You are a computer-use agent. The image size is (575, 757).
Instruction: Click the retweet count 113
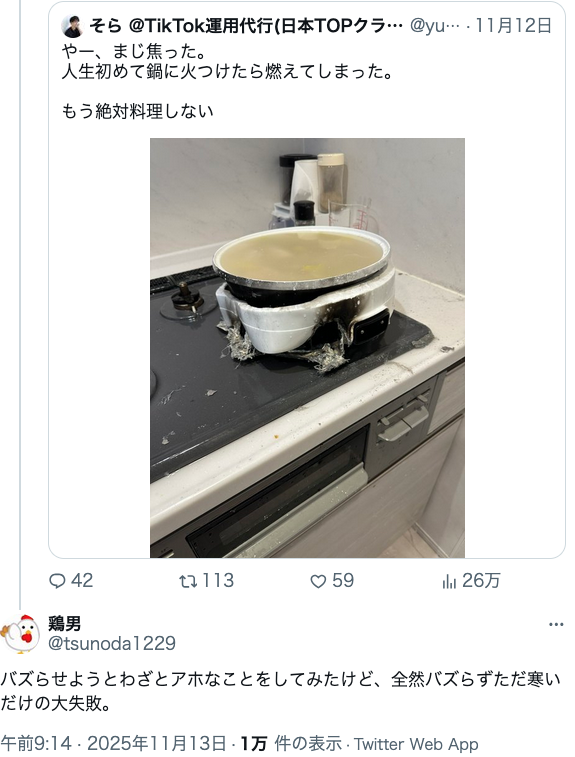(x=218, y=581)
